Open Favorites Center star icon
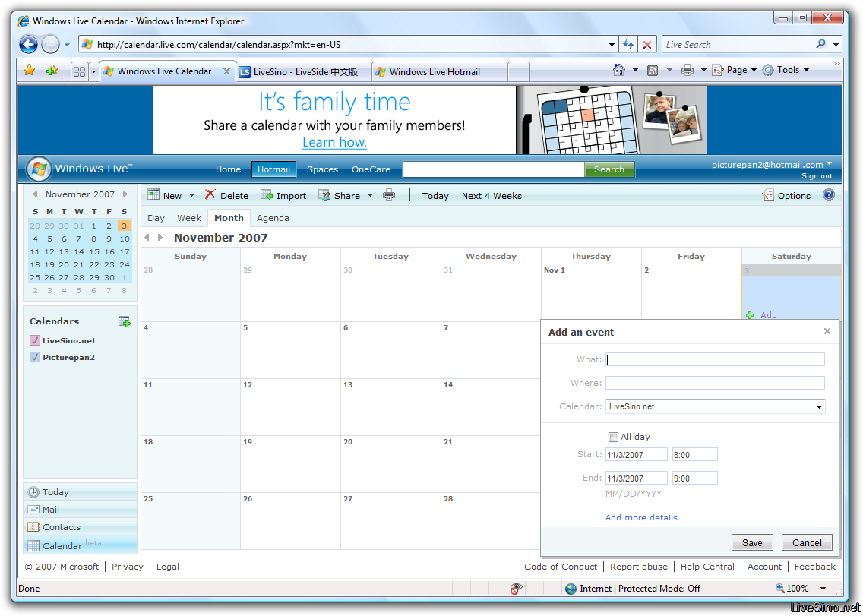This screenshot has height=616, width=863. pyautogui.click(x=29, y=71)
